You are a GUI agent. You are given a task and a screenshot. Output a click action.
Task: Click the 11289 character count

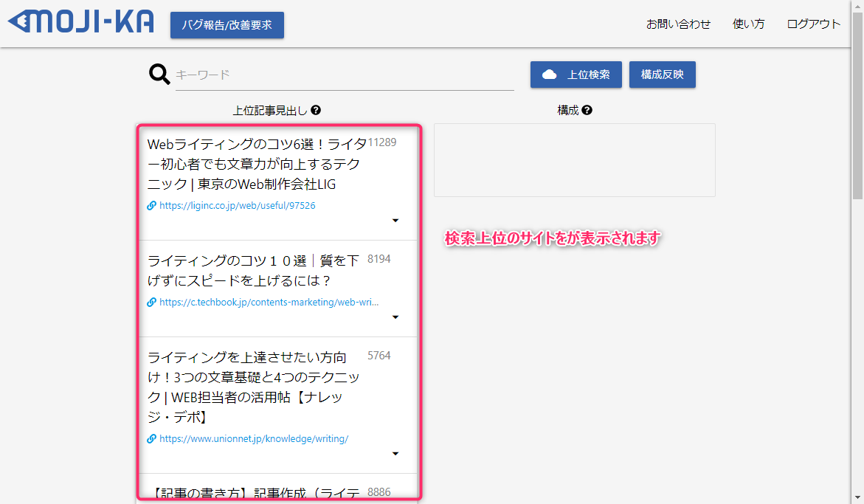tap(382, 142)
